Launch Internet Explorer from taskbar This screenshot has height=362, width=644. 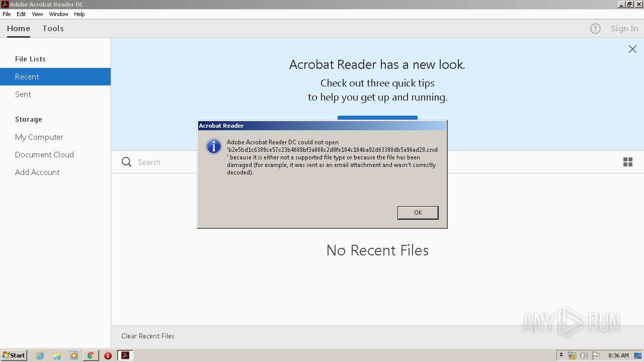40,355
